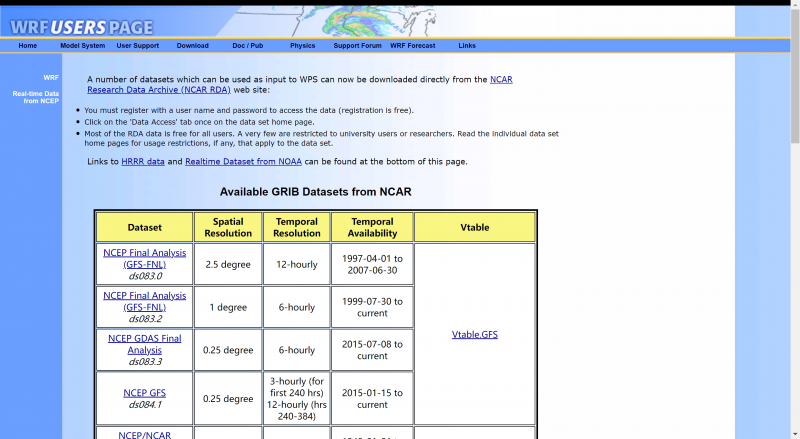800x439 pixels.
Task: Open the Home menu item
Action: [27, 46]
